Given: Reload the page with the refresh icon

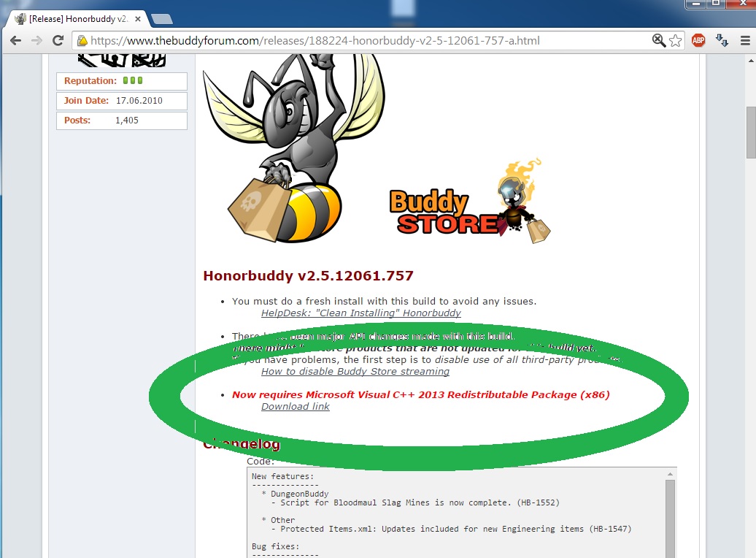Looking at the screenshot, I should (58, 41).
